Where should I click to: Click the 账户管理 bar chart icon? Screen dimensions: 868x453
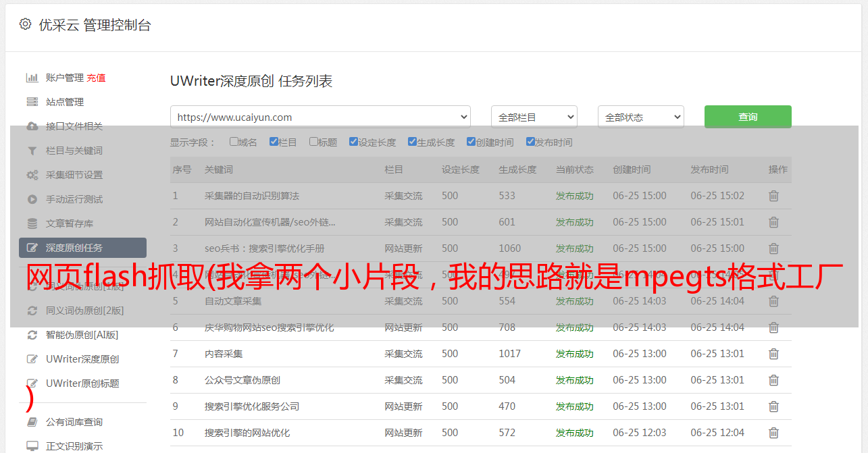point(32,78)
